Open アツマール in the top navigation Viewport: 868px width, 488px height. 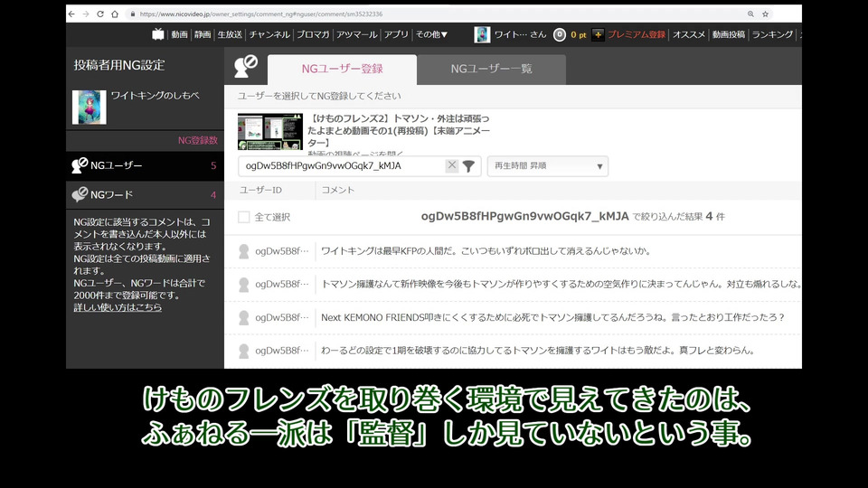coord(356,34)
